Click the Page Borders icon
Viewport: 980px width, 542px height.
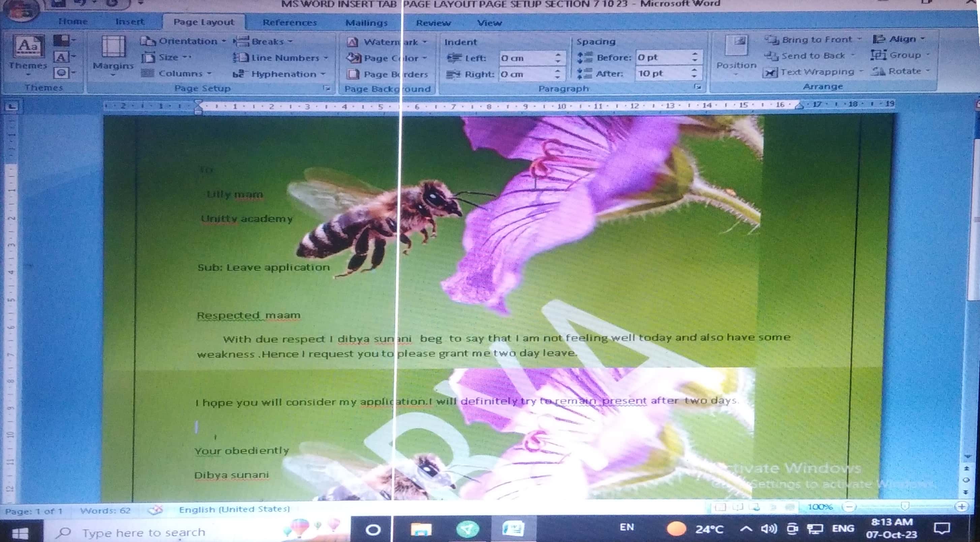353,74
